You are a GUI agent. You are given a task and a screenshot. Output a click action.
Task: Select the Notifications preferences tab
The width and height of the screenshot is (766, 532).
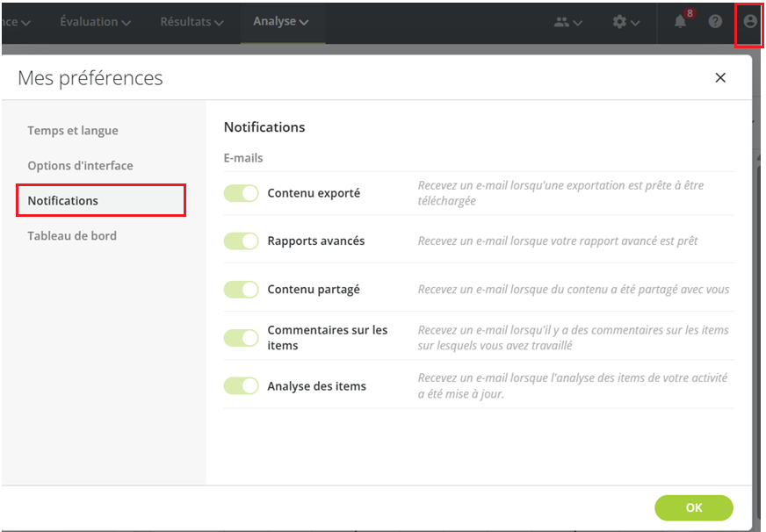click(x=101, y=201)
